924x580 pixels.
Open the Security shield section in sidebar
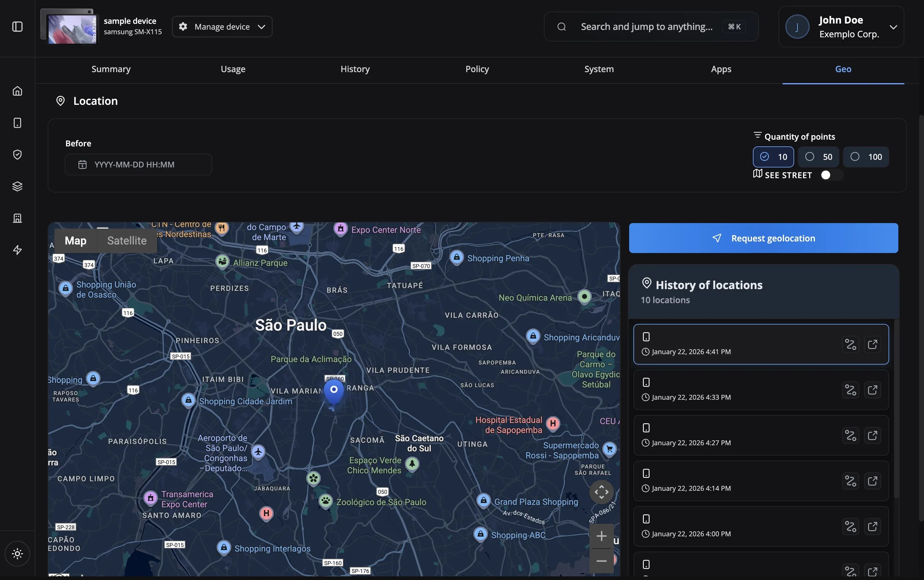17,155
